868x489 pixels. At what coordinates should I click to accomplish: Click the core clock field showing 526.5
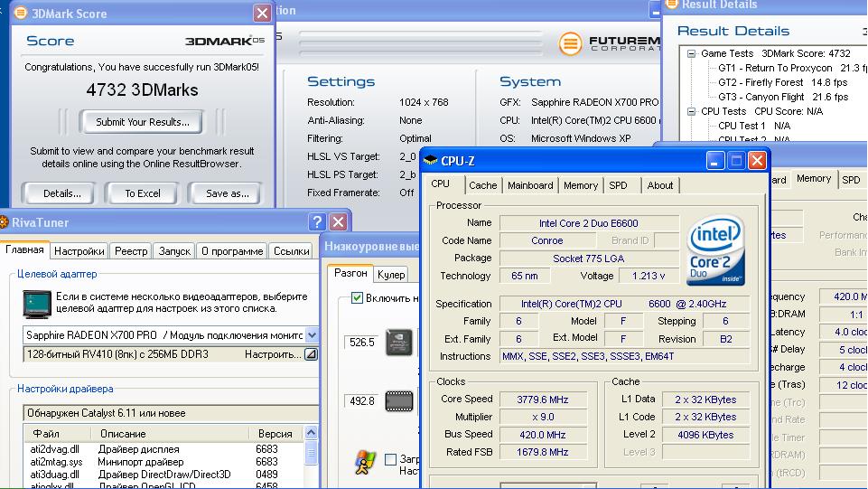[362, 343]
